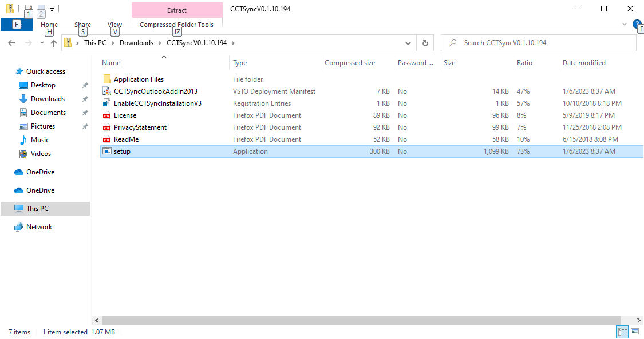This screenshot has width=644, height=339.
Task: Sort by Compressed size column header
Action: coord(357,63)
